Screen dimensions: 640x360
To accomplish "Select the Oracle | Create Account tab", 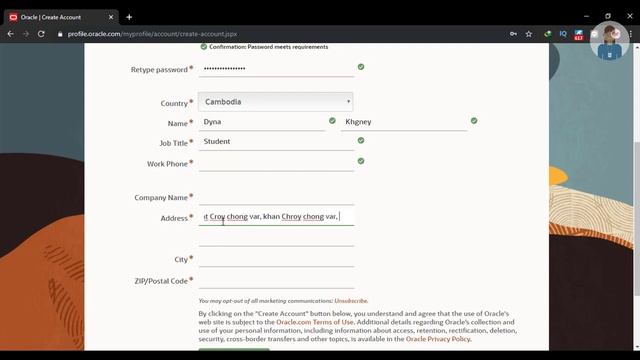I will point(61,17).
